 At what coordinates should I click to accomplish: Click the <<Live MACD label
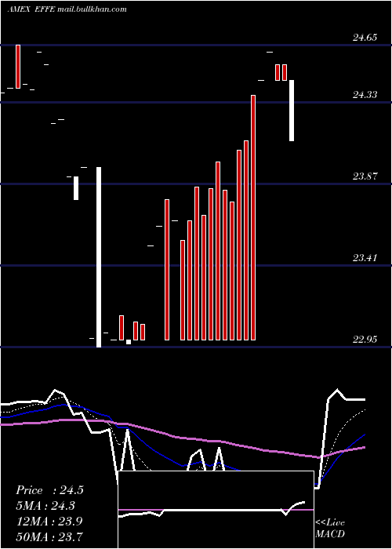coord(330,528)
